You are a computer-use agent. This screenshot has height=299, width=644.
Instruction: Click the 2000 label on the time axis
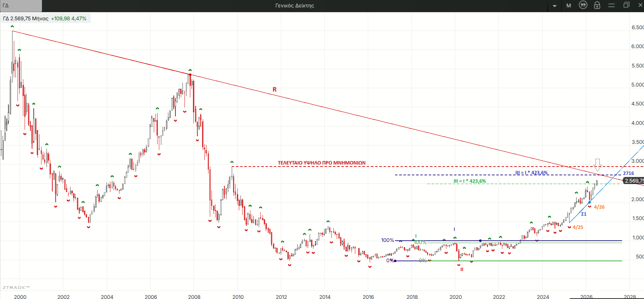coord(20,297)
